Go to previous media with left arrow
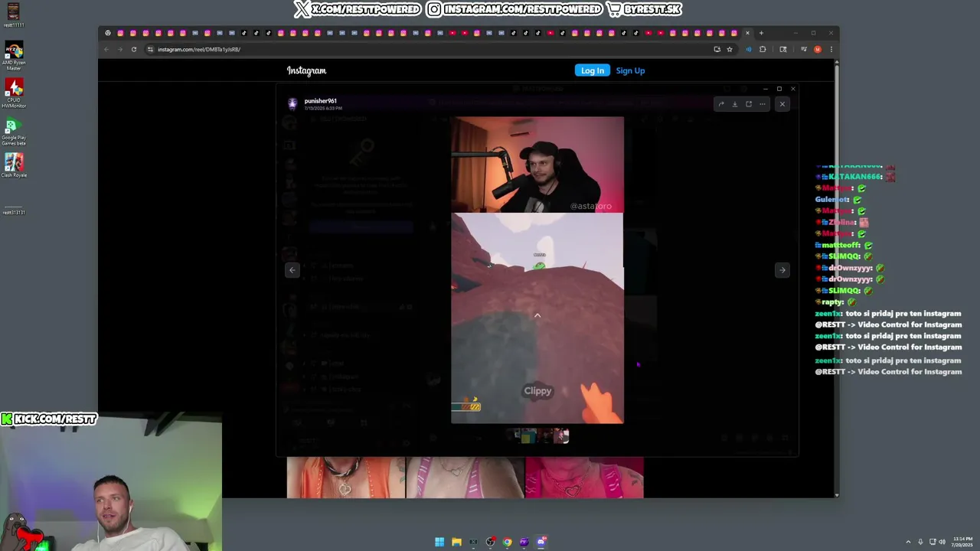The height and width of the screenshot is (551, 980). [292, 269]
